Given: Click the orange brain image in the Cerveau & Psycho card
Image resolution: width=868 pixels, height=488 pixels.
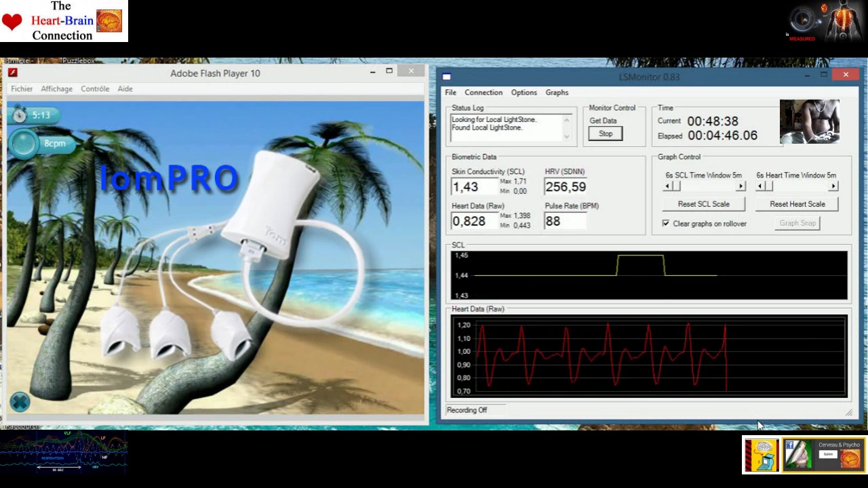Looking at the screenshot, I should pos(850,459).
